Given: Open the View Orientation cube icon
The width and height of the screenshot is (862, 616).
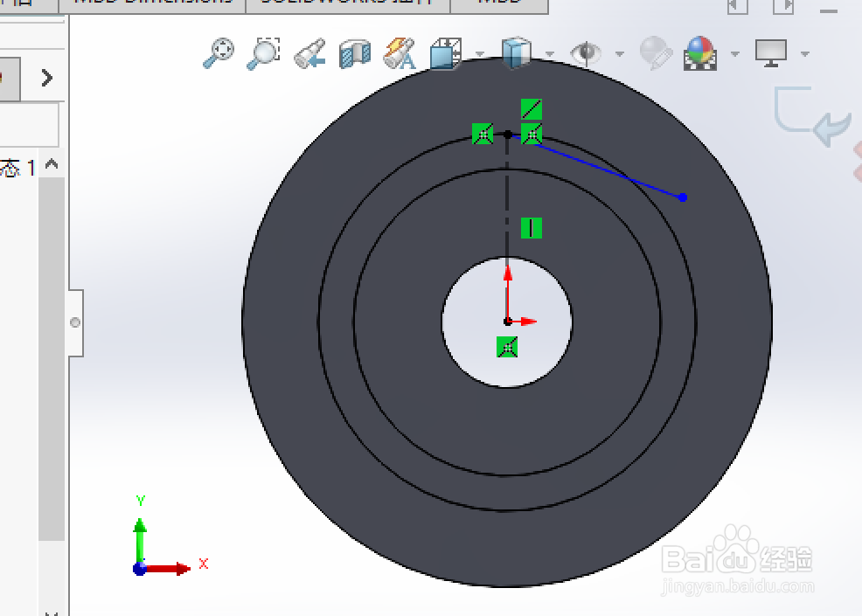Looking at the screenshot, I should click(x=444, y=52).
